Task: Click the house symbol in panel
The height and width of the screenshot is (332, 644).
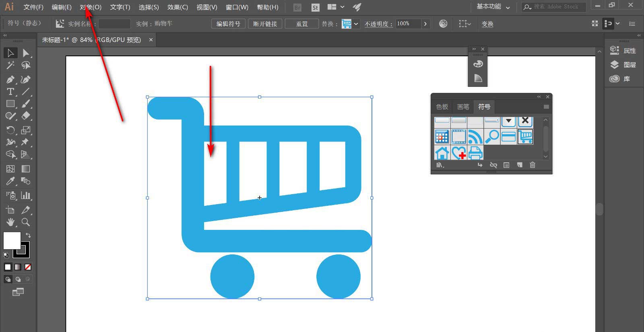Action: point(442,153)
